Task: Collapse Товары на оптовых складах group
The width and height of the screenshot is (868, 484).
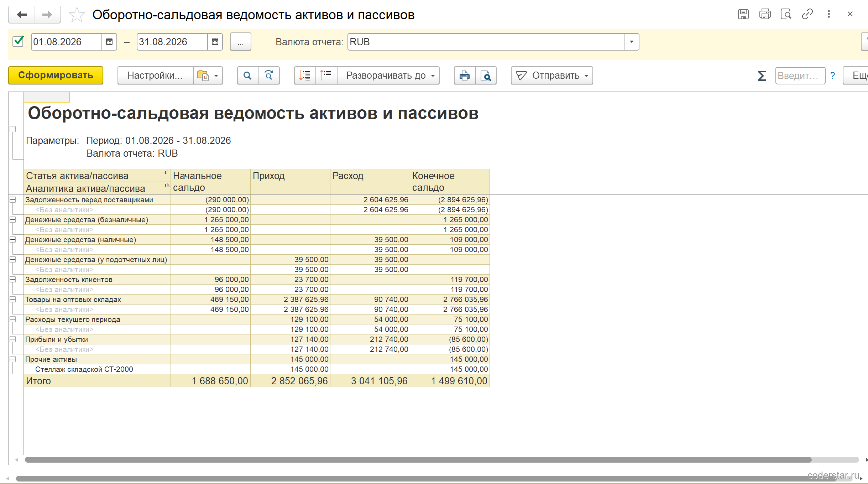Action: click(x=12, y=300)
